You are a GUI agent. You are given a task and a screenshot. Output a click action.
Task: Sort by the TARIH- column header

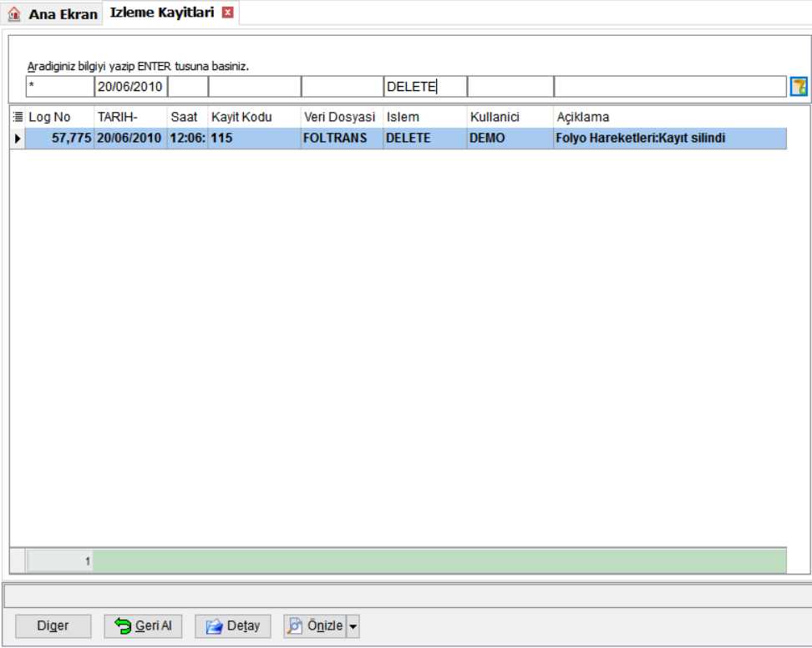130,117
